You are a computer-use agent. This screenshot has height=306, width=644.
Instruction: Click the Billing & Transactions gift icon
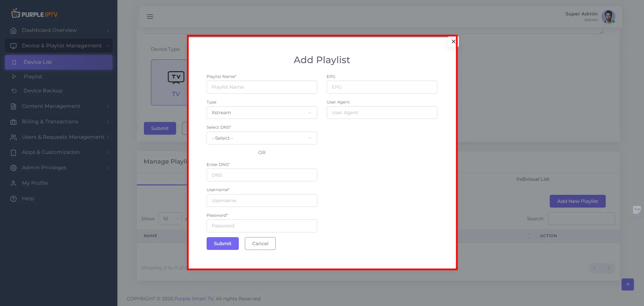pyautogui.click(x=13, y=122)
